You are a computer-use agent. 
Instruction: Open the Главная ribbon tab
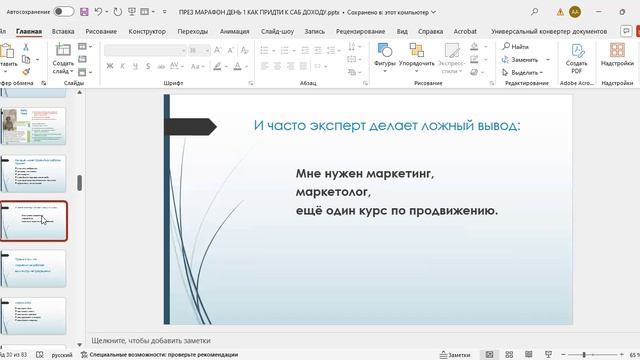pyautogui.click(x=29, y=31)
